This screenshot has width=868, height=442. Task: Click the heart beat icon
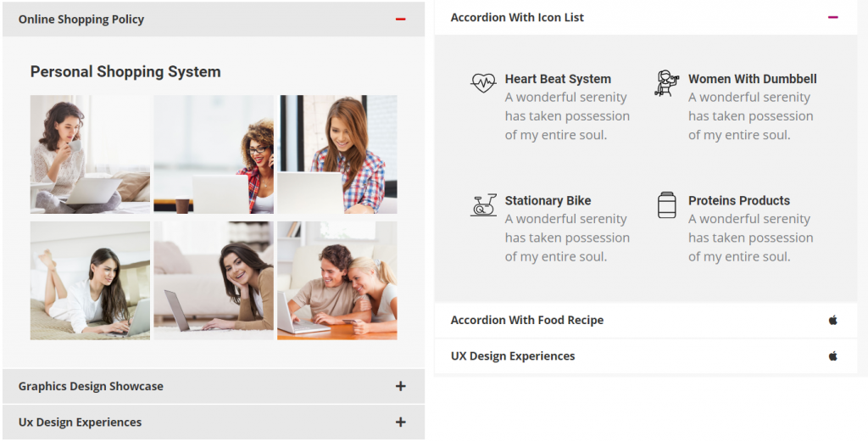point(482,83)
